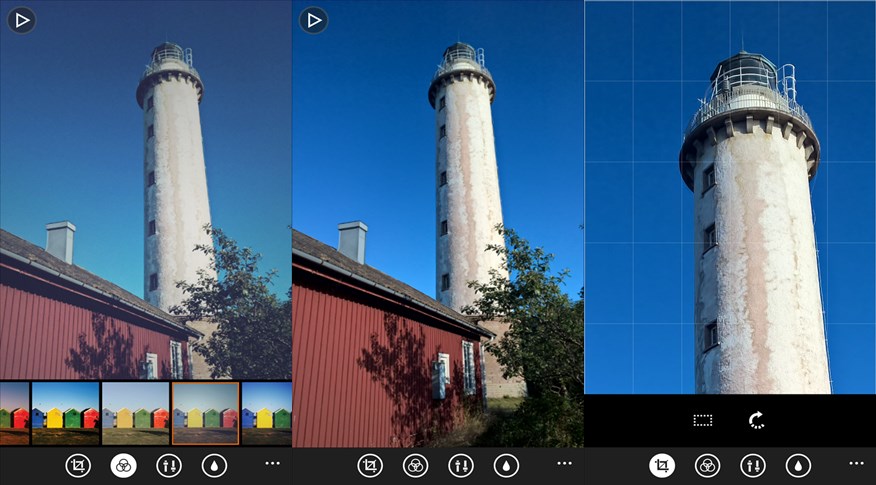Pick the selected orange-bordered filter thumbnail
The width and height of the screenshot is (876, 485).
point(206,413)
